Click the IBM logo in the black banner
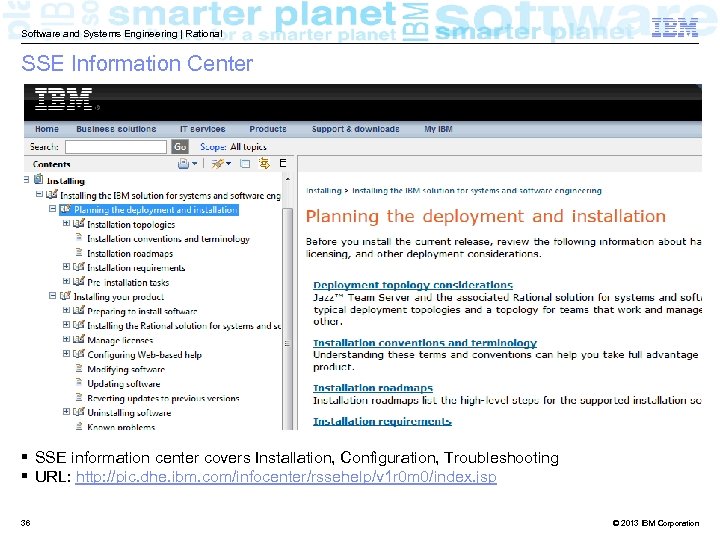The width and height of the screenshot is (720, 540). pos(63,99)
